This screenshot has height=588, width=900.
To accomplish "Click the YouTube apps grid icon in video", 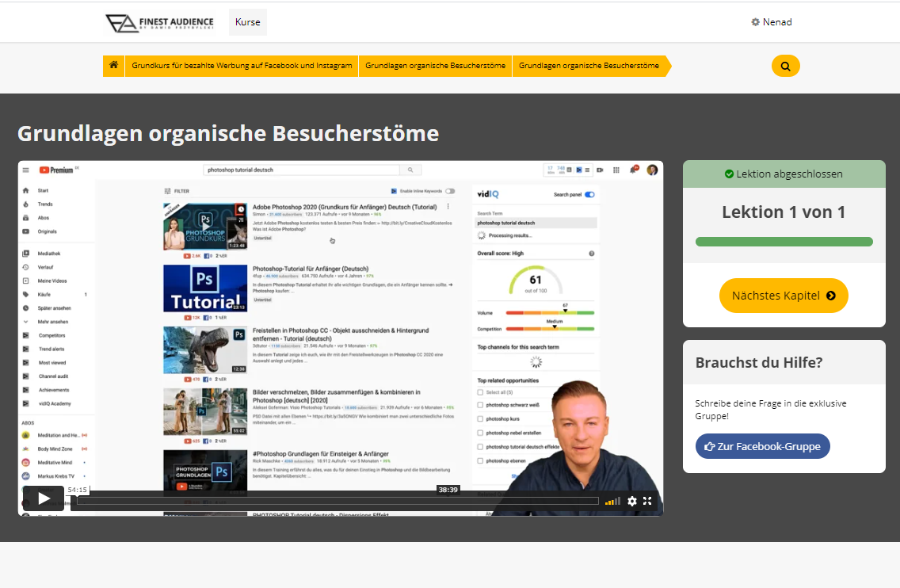I will [616, 170].
